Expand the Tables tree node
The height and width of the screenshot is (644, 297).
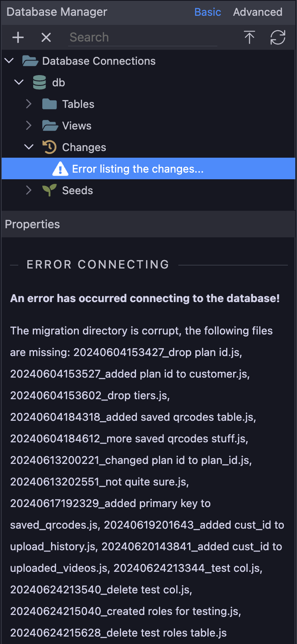pyautogui.click(x=29, y=104)
